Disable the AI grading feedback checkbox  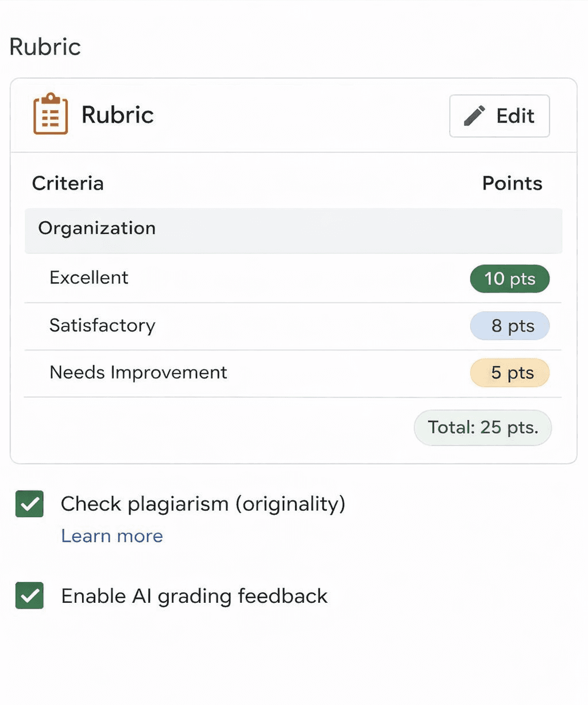pyautogui.click(x=29, y=595)
